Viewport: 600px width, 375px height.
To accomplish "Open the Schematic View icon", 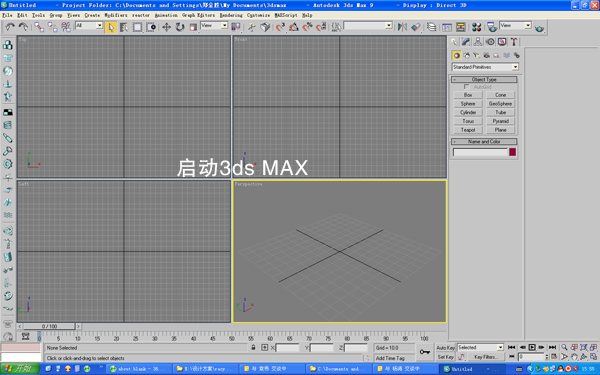I will point(461,27).
